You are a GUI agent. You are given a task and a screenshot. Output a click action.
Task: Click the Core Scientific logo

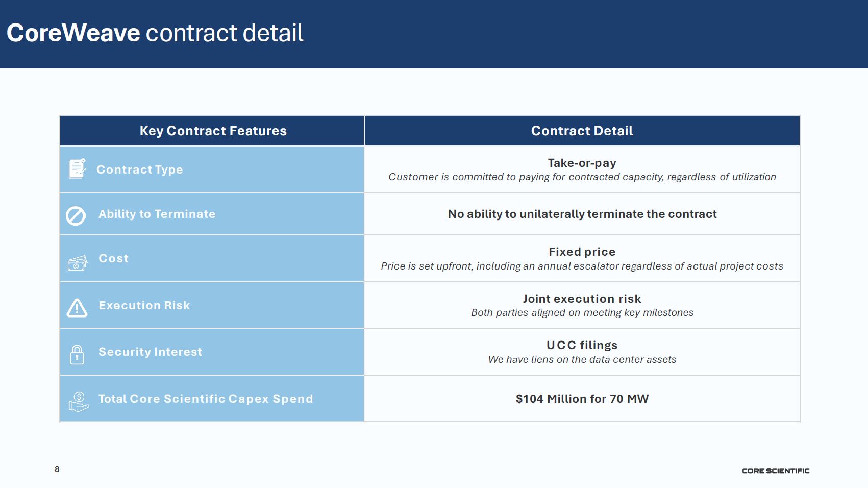775,471
